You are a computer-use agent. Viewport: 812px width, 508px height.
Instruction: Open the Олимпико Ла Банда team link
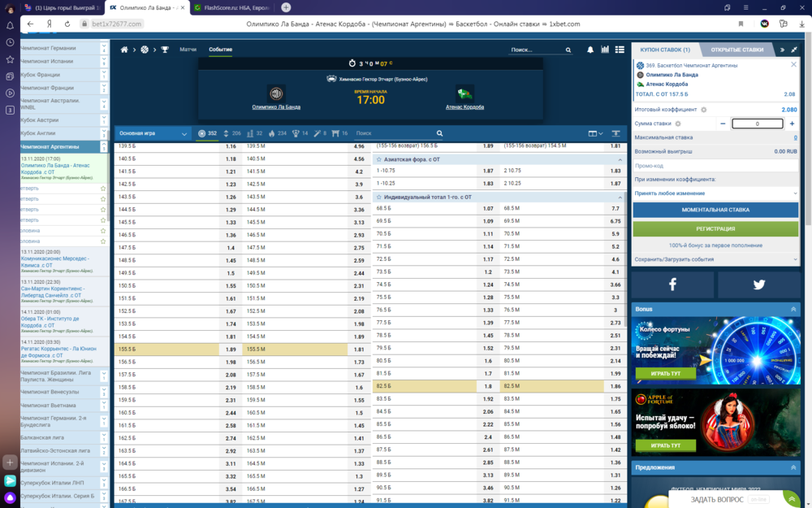[276, 107]
